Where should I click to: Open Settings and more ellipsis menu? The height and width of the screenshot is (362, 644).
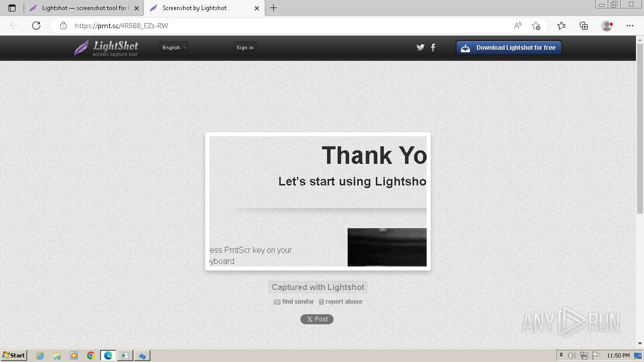pyautogui.click(x=630, y=26)
